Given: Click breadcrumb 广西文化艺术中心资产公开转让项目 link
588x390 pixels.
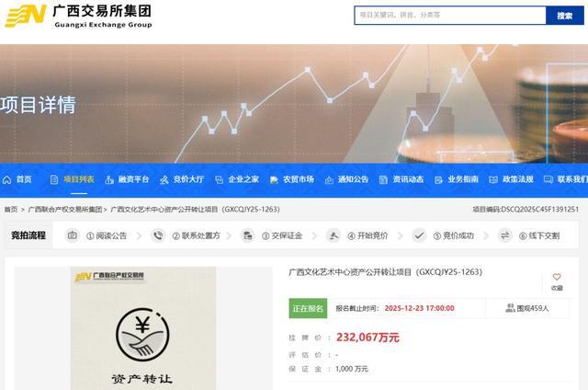Looking at the screenshot, I should tap(195, 210).
